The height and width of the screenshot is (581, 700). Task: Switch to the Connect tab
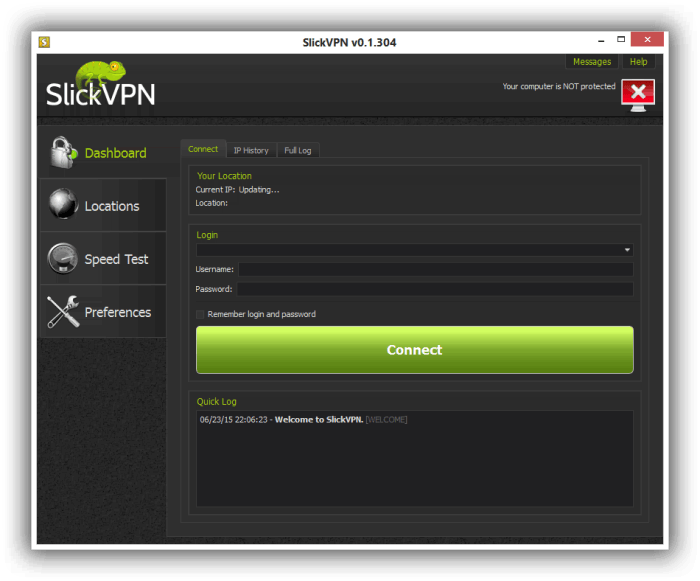(x=203, y=149)
